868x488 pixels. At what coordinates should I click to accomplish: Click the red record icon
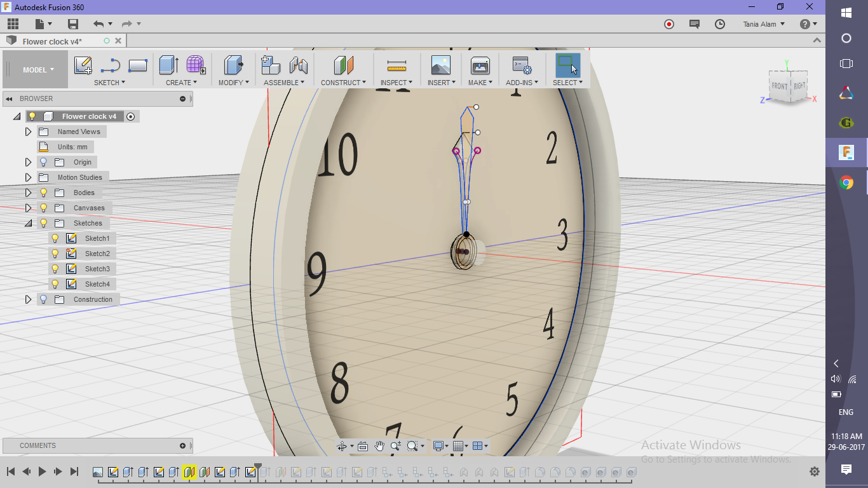[668, 24]
